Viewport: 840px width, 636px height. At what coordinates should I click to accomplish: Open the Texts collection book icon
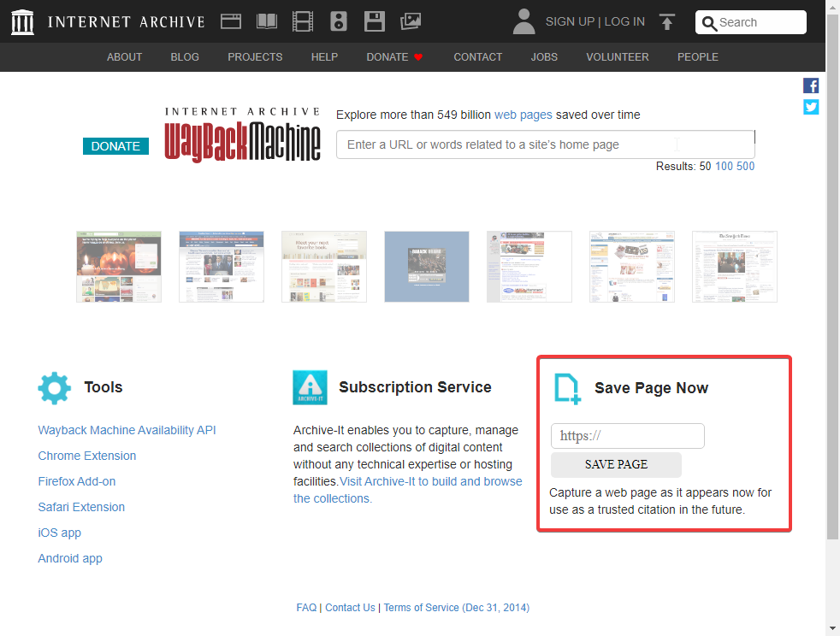pyautogui.click(x=266, y=21)
